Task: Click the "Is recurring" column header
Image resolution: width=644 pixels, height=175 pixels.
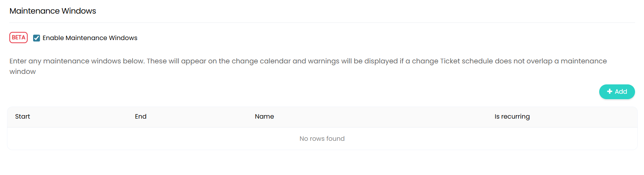Action: pyautogui.click(x=512, y=116)
